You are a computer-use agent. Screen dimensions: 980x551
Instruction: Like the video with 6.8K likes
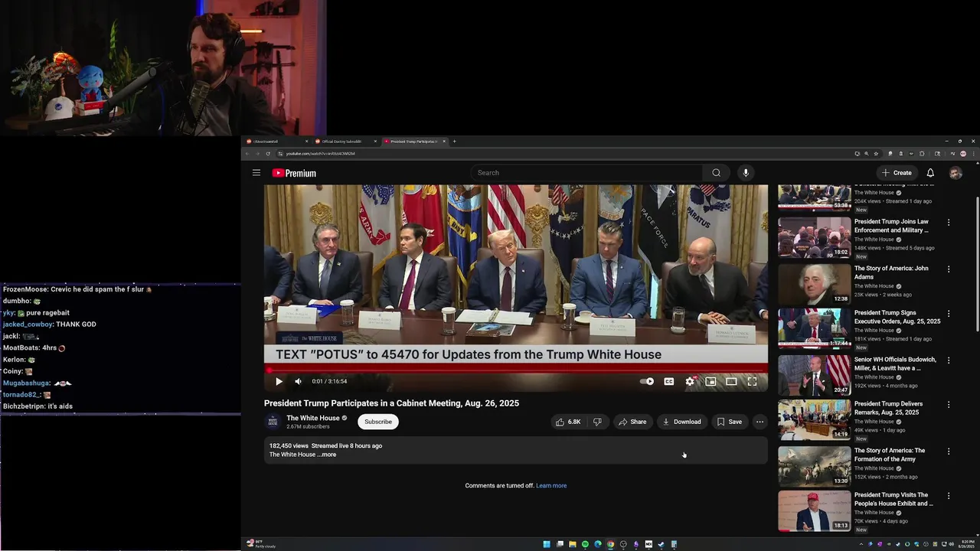[567, 422]
